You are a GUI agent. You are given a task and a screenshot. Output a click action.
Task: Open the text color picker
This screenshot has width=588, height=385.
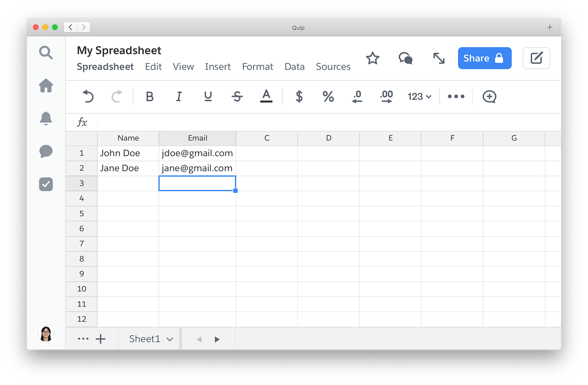pos(266,96)
